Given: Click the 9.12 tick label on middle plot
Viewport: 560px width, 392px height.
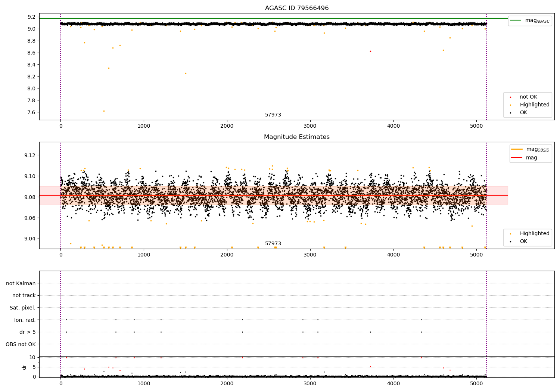Looking at the screenshot, I should tap(29, 155).
